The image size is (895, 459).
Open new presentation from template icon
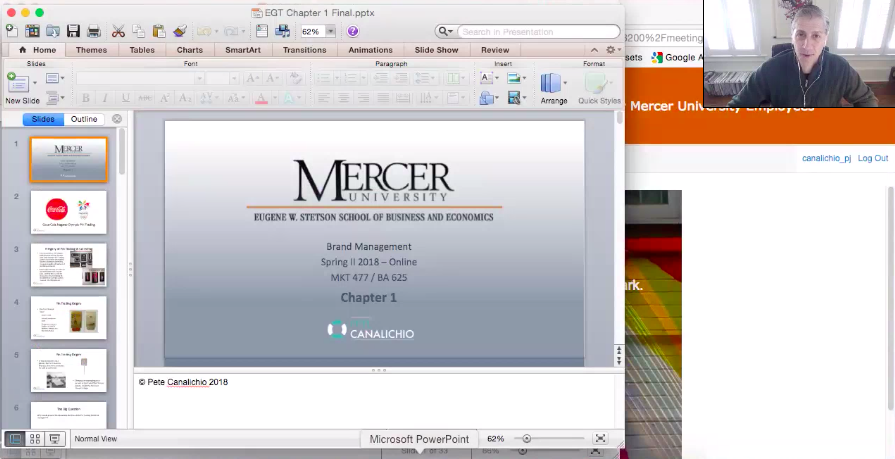(32, 31)
